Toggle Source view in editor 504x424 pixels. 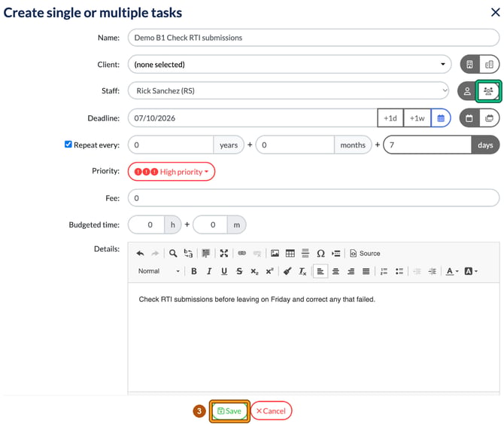tap(365, 254)
